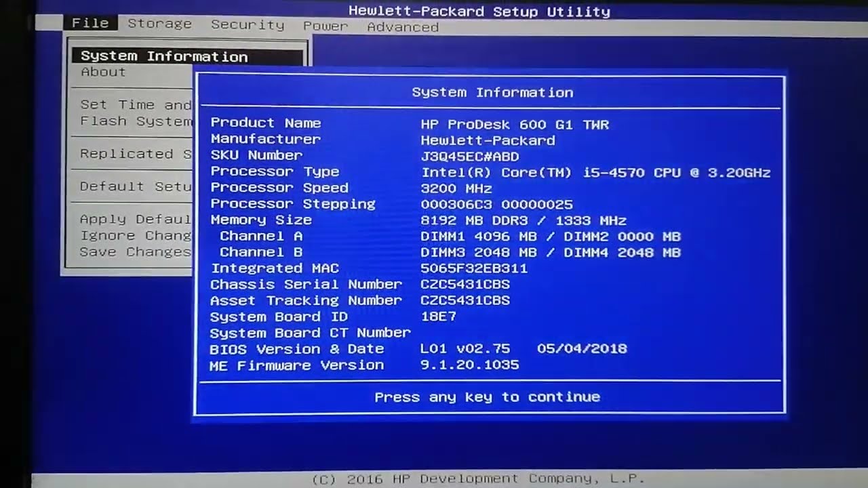Click the Asset Tracking Number label
868x488 pixels.
click(306, 300)
